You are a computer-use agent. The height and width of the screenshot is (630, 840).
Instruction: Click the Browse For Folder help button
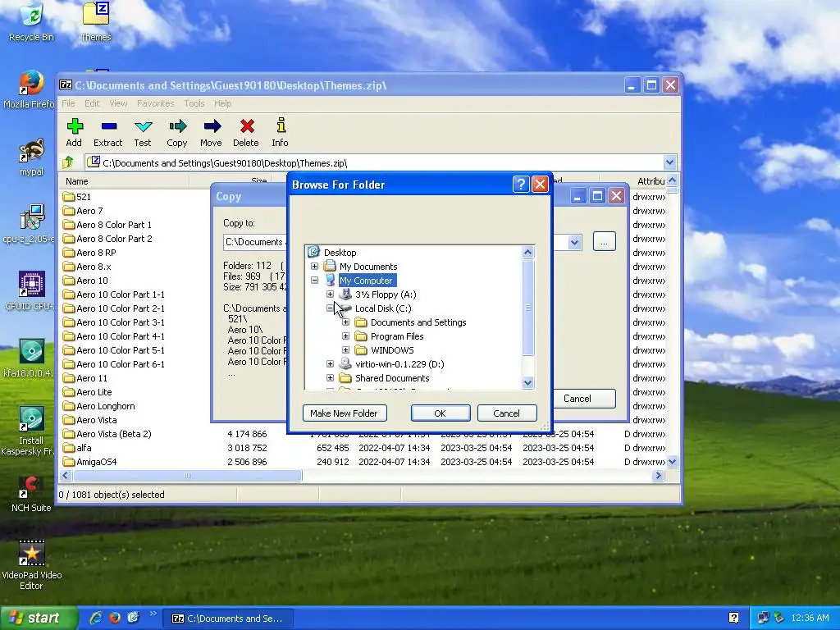tap(521, 185)
